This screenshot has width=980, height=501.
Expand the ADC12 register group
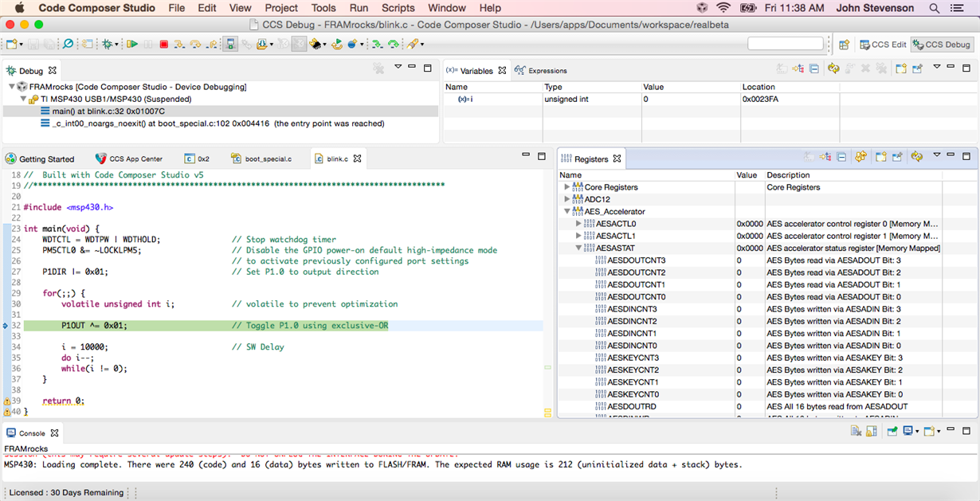coord(567,199)
